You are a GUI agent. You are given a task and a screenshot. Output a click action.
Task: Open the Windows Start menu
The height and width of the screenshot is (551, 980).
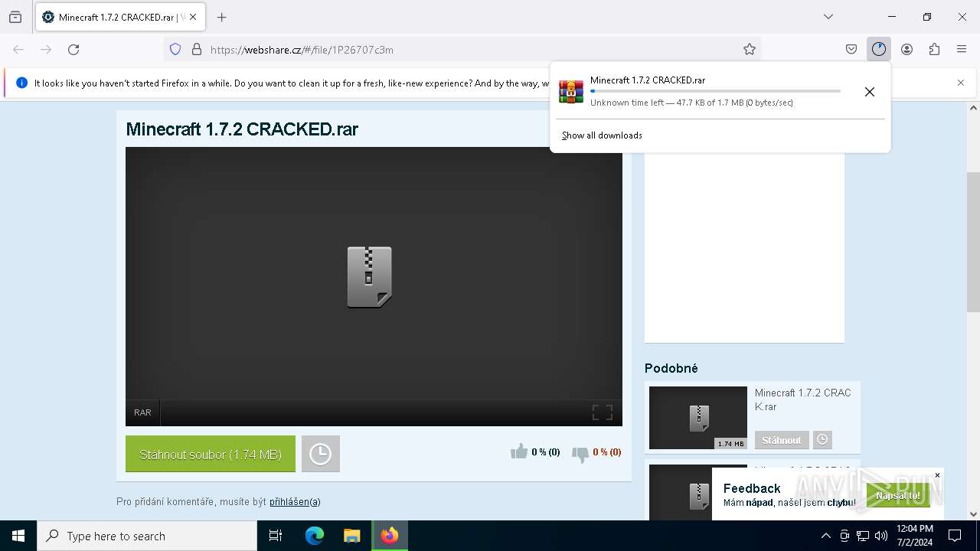tap(18, 536)
